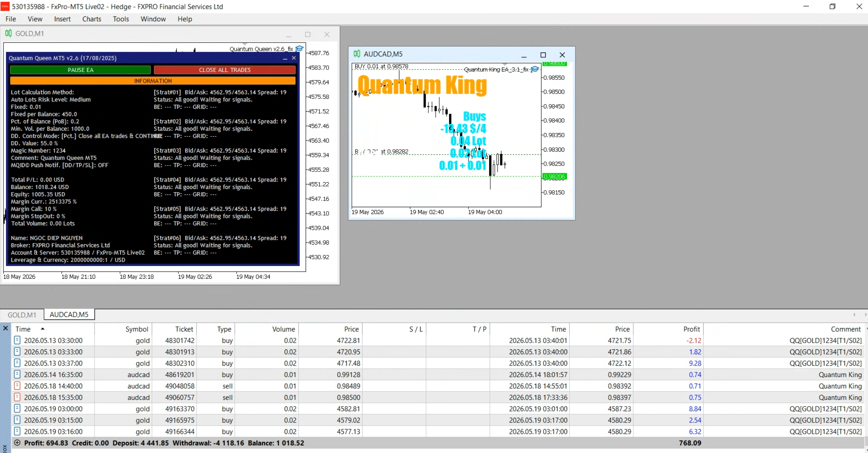Click buy deal icon for ticket 49163370
Image resolution: width=868 pixels, height=453 pixels.
tap(17, 409)
